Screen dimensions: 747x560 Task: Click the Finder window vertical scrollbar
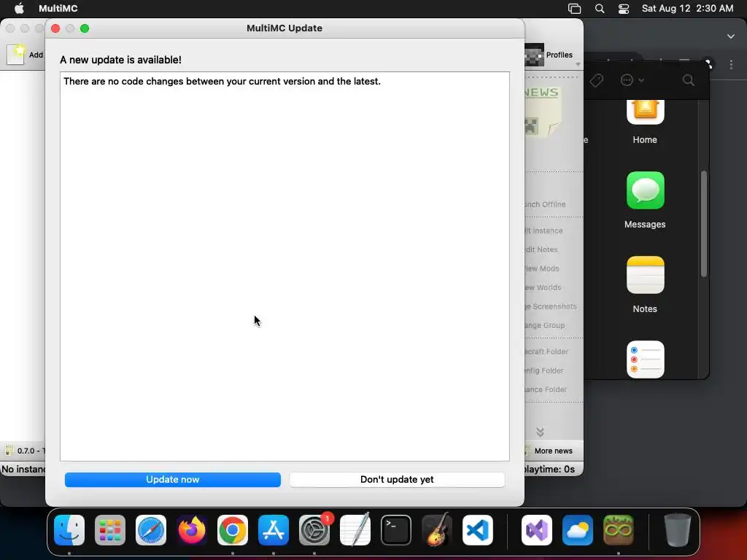(704, 224)
